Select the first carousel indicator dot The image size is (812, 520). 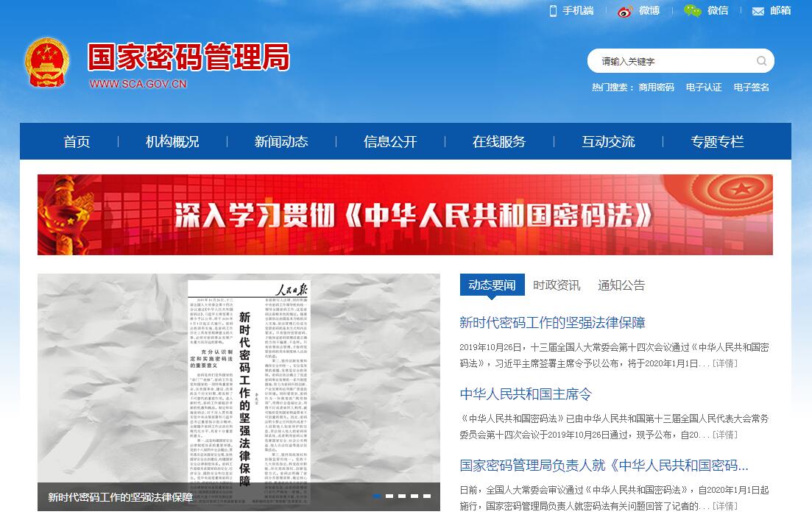tap(377, 496)
